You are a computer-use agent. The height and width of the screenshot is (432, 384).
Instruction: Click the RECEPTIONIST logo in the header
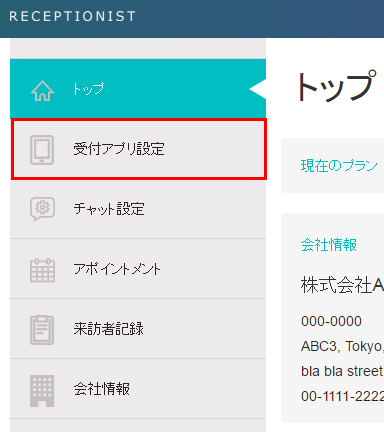tap(72, 16)
